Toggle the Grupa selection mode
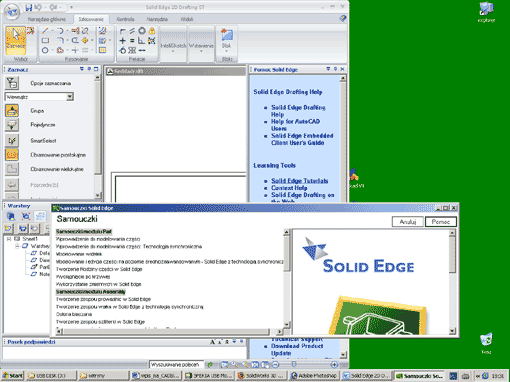This screenshot has height=382, width=510. (x=12, y=111)
